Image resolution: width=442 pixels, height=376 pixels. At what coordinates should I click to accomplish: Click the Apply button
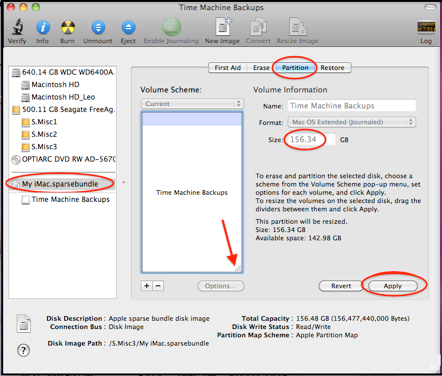pyautogui.click(x=393, y=286)
